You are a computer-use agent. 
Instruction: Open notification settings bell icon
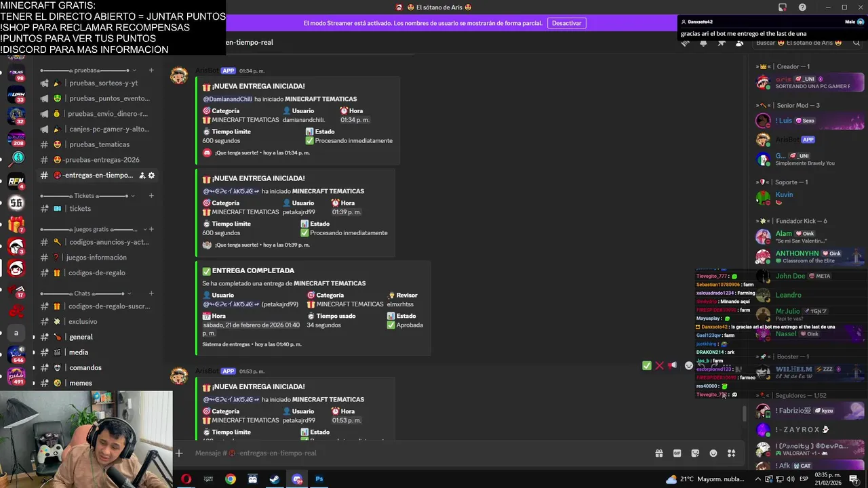[x=703, y=43]
